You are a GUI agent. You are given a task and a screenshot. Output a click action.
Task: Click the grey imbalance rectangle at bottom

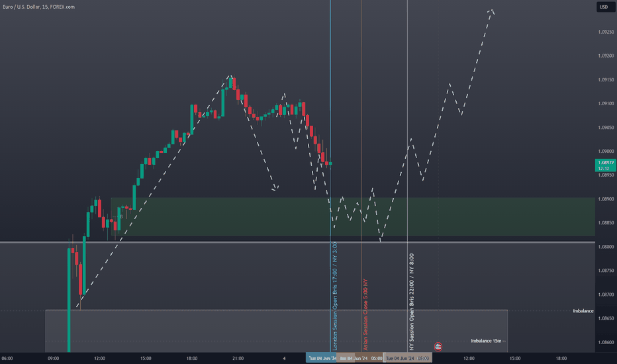(277, 331)
